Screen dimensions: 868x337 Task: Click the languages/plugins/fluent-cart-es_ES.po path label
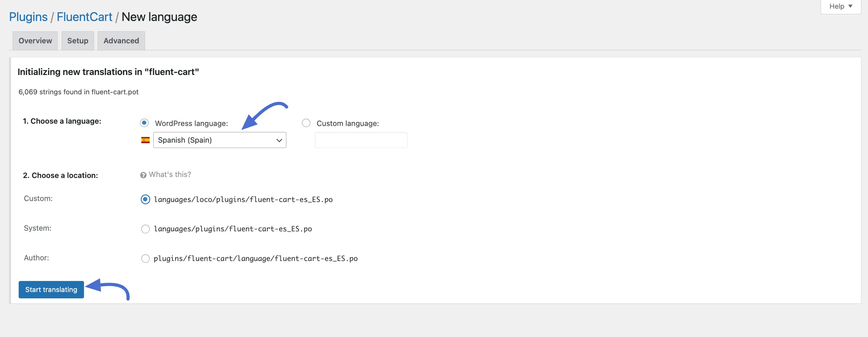[x=233, y=229]
